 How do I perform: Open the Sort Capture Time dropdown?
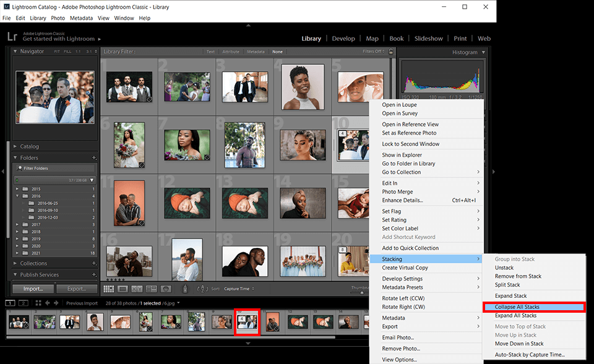click(x=239, y=289)
